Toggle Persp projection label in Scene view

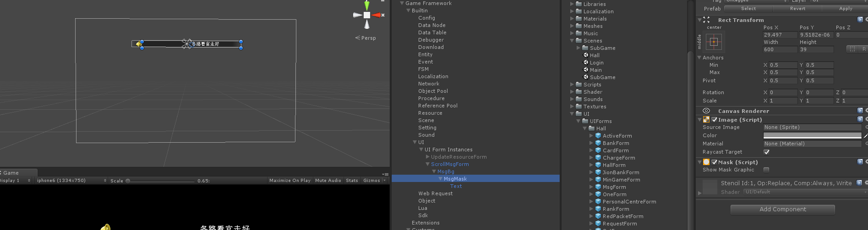[x=366, y=38]
